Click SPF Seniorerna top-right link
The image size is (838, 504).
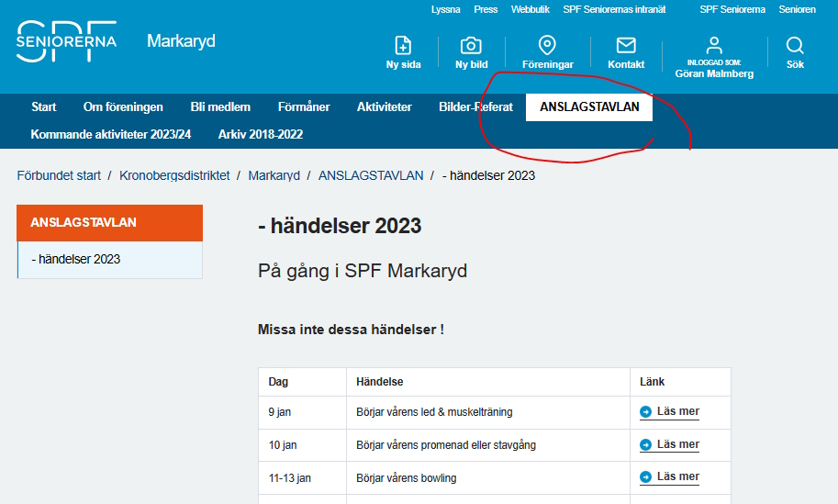pos(732,9)
